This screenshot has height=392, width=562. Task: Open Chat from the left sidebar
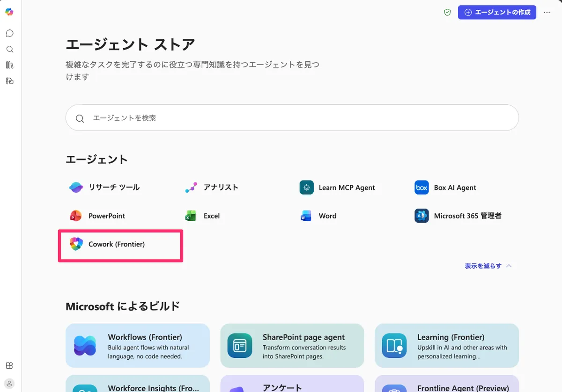coord(9,33)
